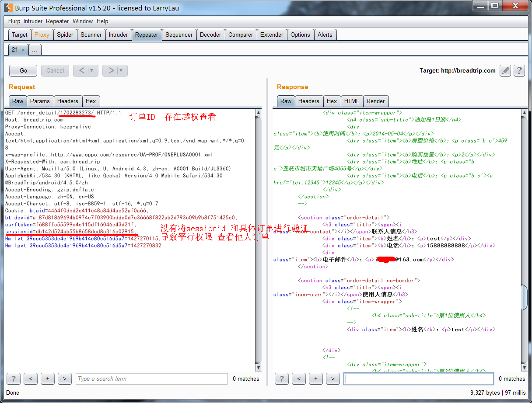Screen dimensions: 532x403
Task: Click the csrftoken cookie line
Action: coord(71,224)
